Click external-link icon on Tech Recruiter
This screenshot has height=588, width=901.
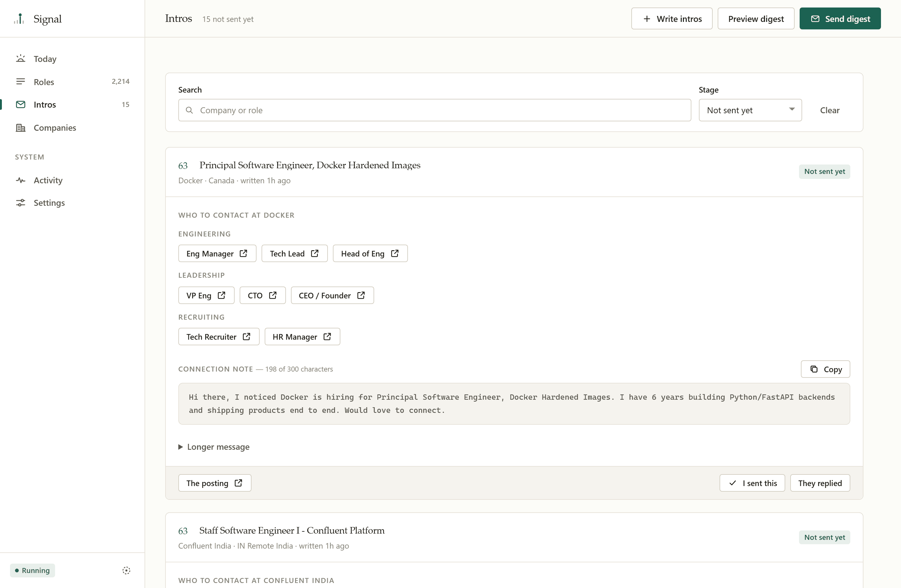point(247,336)
